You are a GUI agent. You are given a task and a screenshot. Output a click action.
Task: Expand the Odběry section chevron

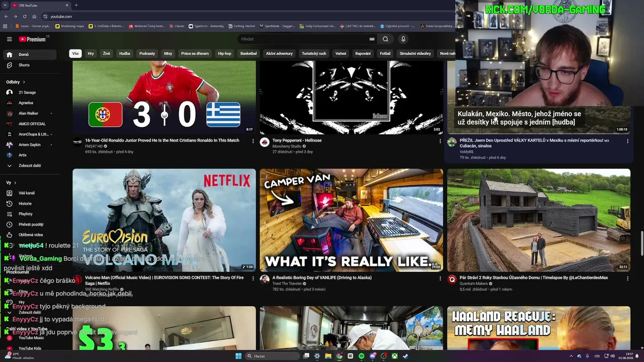[x=24, y=82]
